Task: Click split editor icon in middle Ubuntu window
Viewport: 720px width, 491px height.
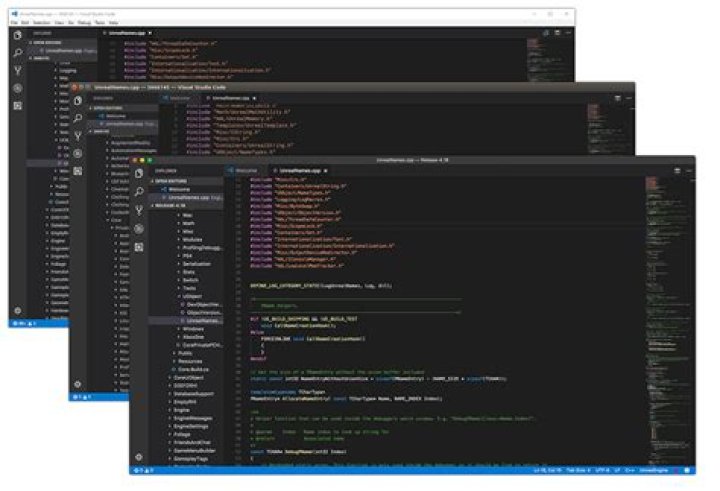Action: click(x=618, y=98)
